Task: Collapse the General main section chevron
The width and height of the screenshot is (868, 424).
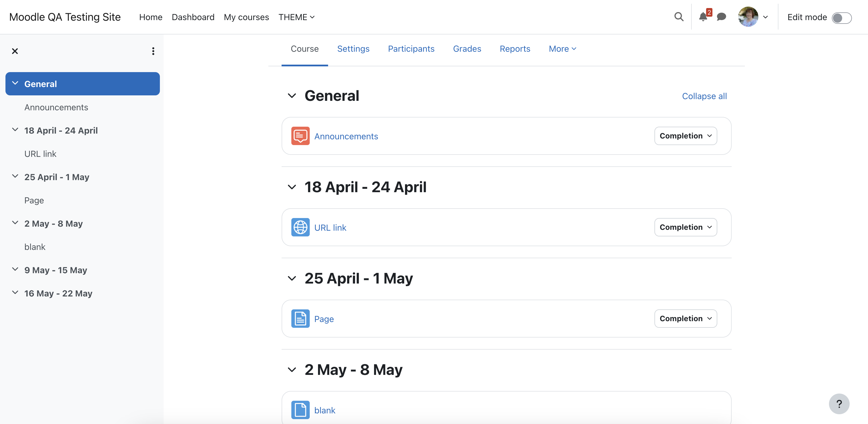Action: coord(292,96)
